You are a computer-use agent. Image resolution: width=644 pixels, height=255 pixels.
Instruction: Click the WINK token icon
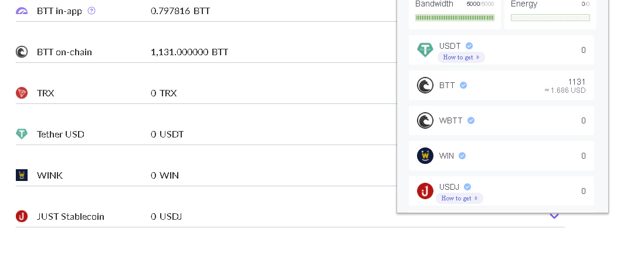pos(22,175)
